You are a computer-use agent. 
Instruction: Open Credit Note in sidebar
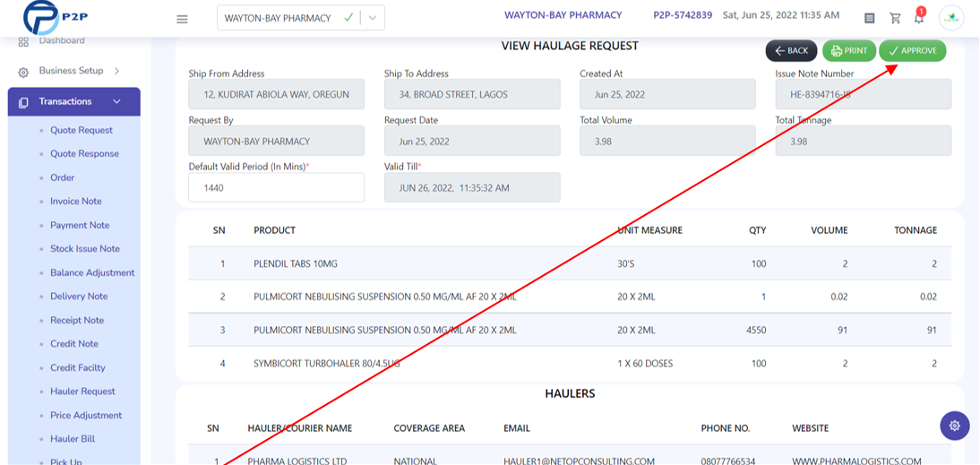(74, 344)
